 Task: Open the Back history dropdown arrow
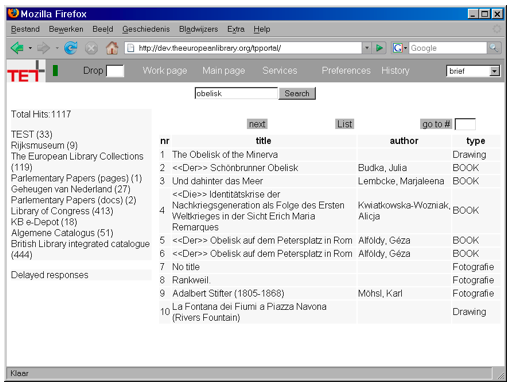tap(30, 48)
